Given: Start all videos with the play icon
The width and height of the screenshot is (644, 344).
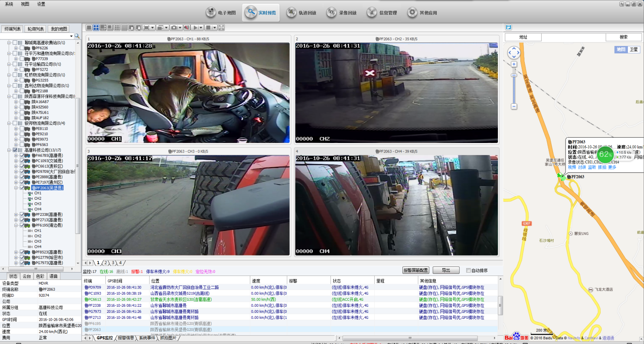Looking at the screenshot, I should click(195, 27).
